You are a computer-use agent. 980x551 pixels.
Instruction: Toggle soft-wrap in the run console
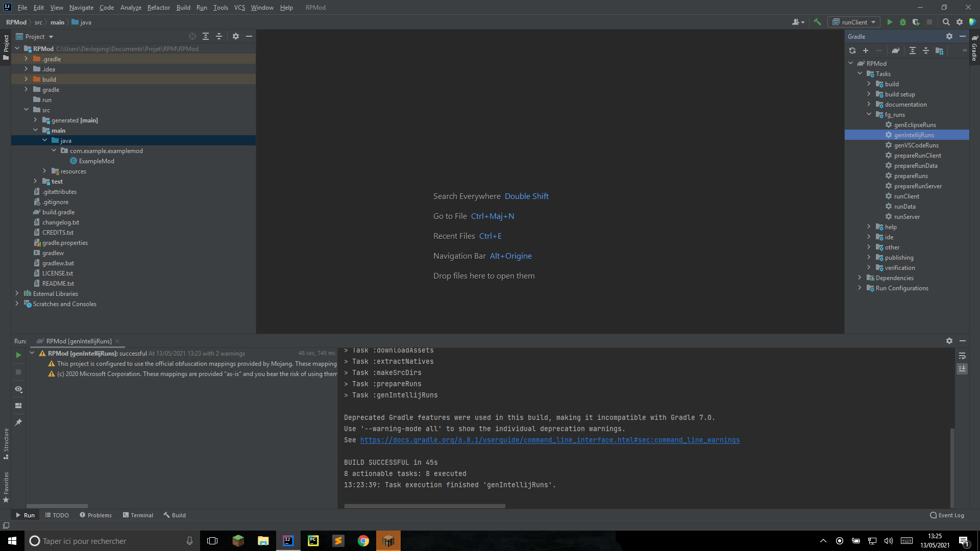coord(962,356)
